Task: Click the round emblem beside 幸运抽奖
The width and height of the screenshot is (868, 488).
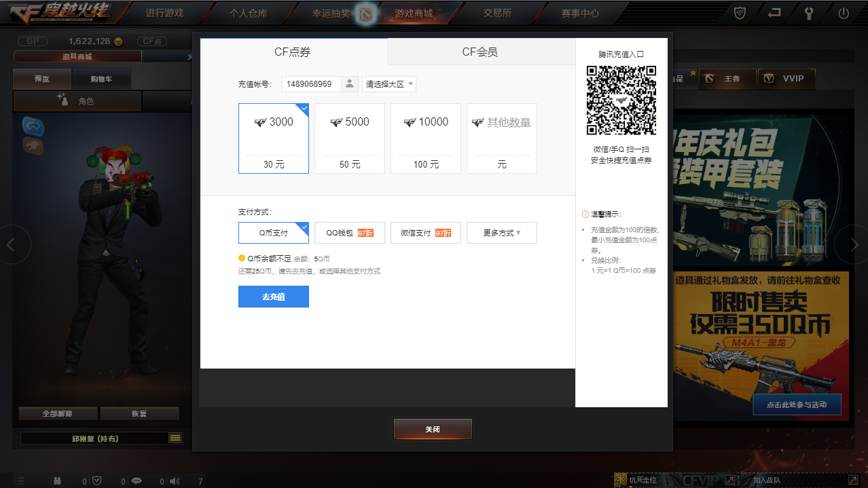Action: point(367,13)
